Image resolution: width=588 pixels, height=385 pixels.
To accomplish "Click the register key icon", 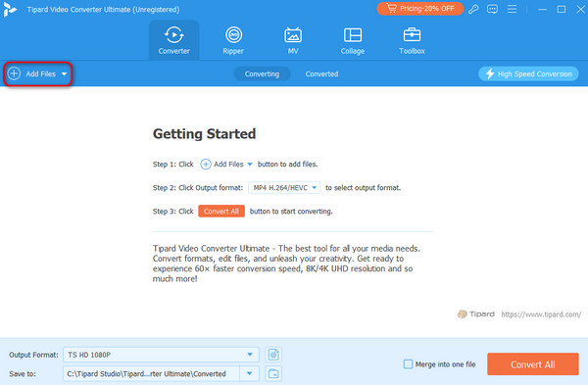I will click(x=473, y=9).
